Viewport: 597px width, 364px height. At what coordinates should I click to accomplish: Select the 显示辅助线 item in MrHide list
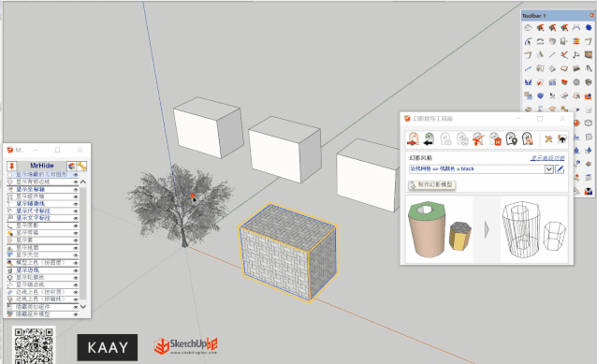click(31, 204)
